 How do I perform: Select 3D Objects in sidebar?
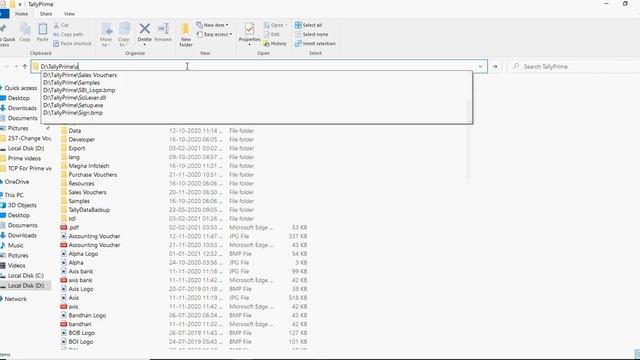tap(22, 205)
